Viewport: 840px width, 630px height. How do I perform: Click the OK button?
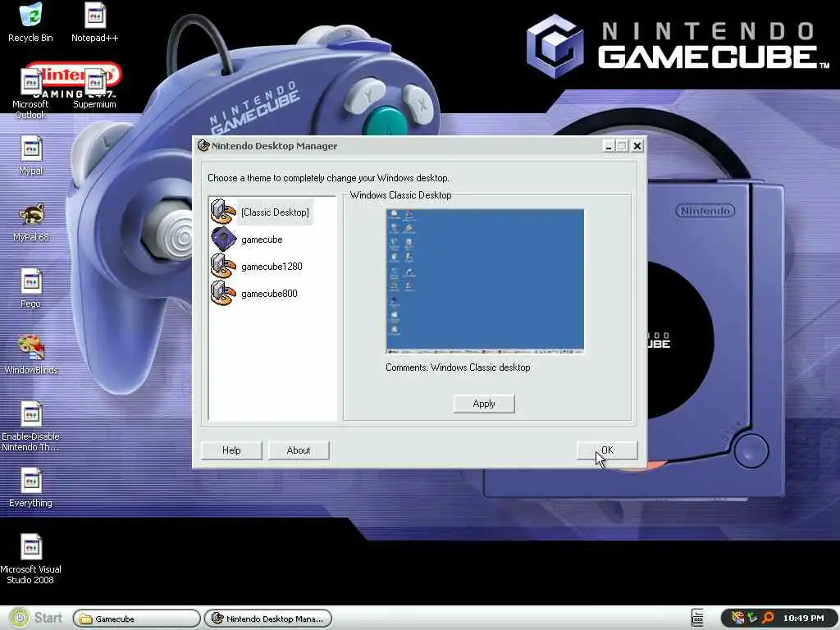[607, 450]
